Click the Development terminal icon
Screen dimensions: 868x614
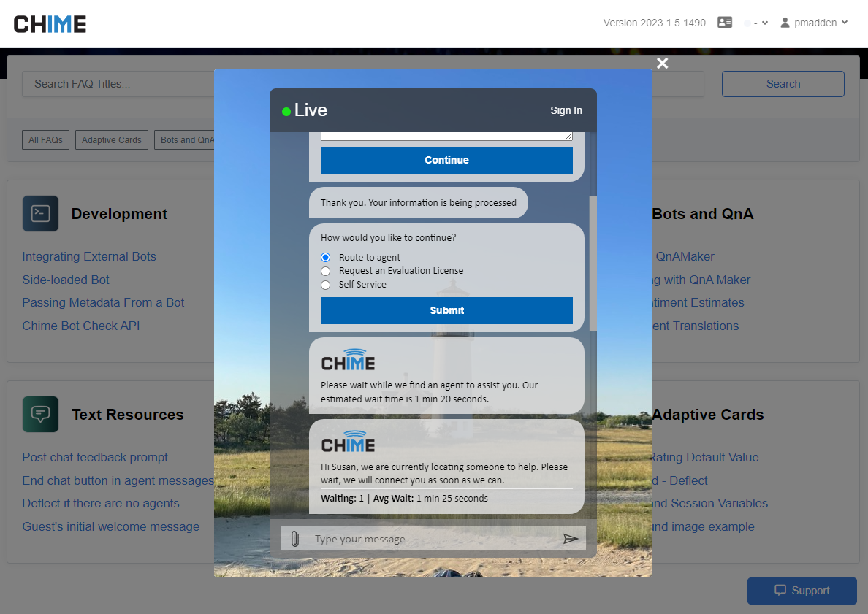(40, 213)
